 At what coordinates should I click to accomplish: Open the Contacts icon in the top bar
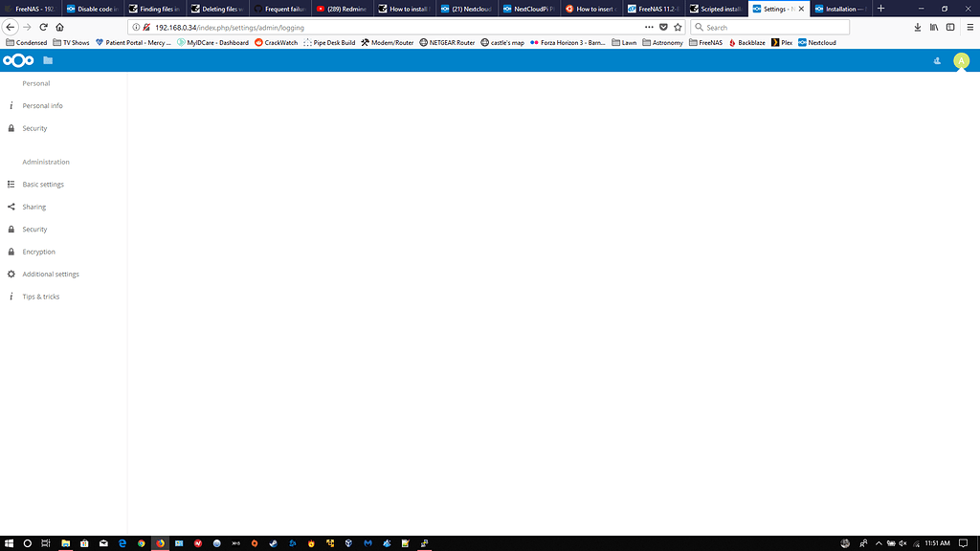tap(936, 60)
